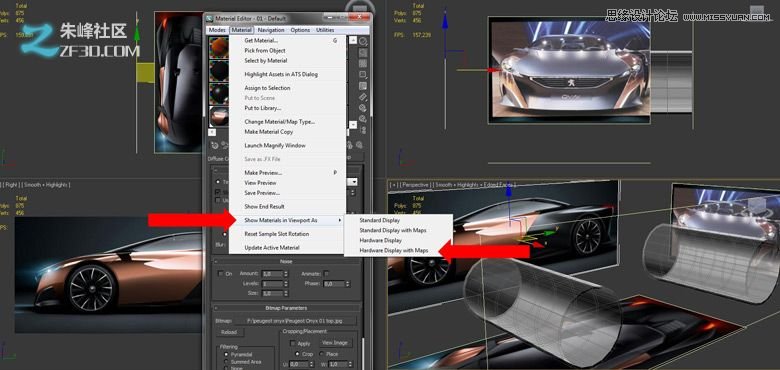Click Select by Material icon on side toolbar
The height and width of the screenshot is (370, 780).
(363, 119)
